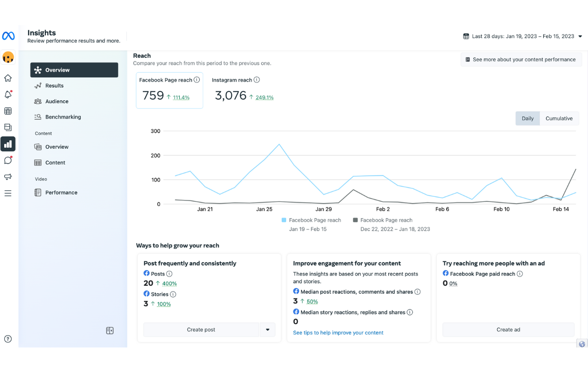Click the info icon beside Instagram reach
The width and height of the screenshot is (588, 373).
[x=257, y=80]
